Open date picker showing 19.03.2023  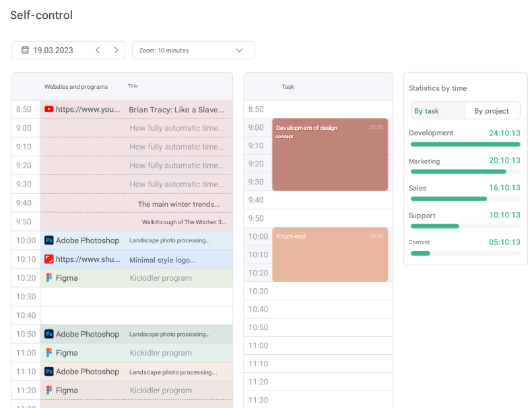(x=68, y=50)
